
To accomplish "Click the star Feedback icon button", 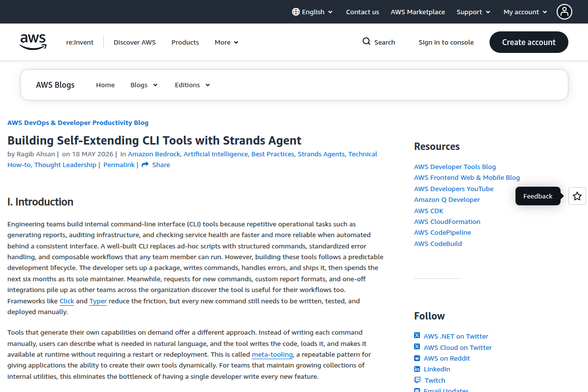I will pos(577,196).
